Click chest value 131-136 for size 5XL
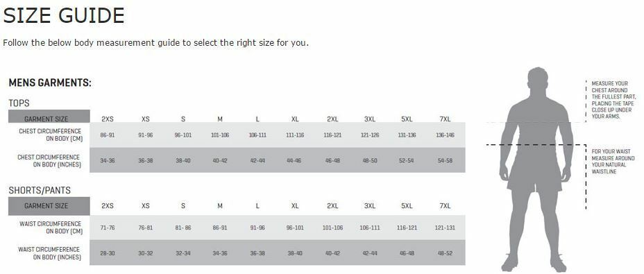Viewport: 644px width, 274px height. pos(407,135)
